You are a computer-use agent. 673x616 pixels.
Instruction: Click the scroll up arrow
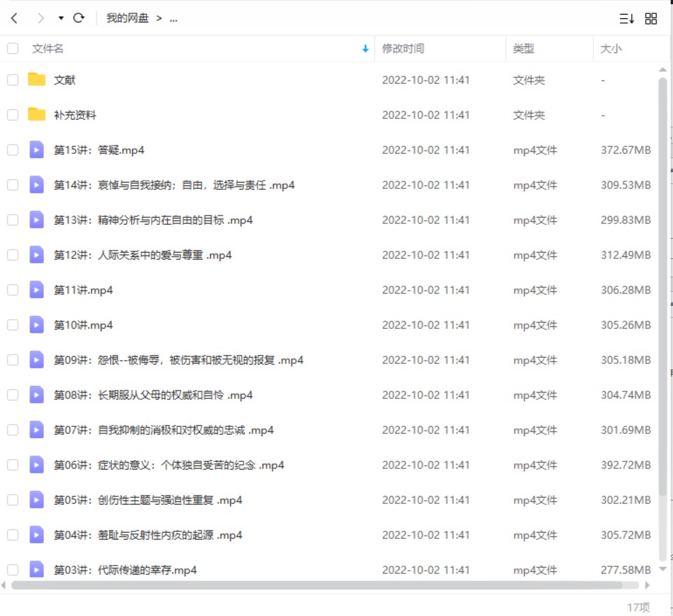(x=663, y=69)
